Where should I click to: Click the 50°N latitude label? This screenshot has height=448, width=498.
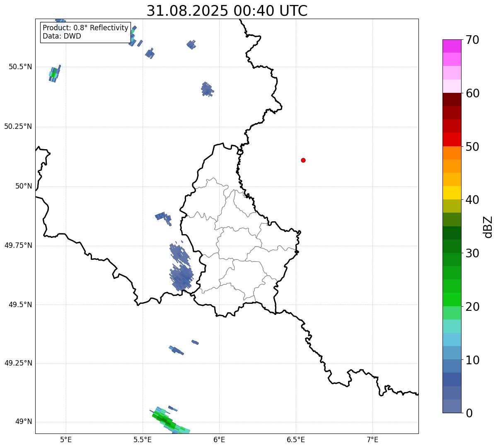point(24,186)
